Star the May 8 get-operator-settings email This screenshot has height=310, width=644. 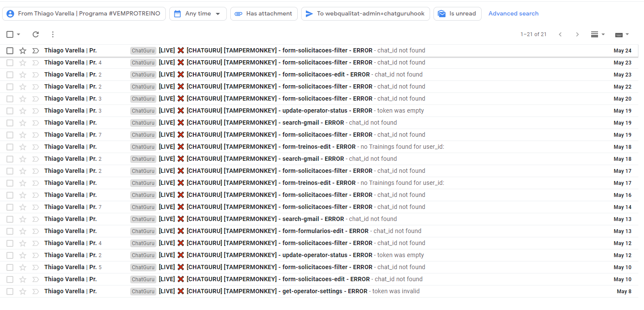[x=23, y=292]
